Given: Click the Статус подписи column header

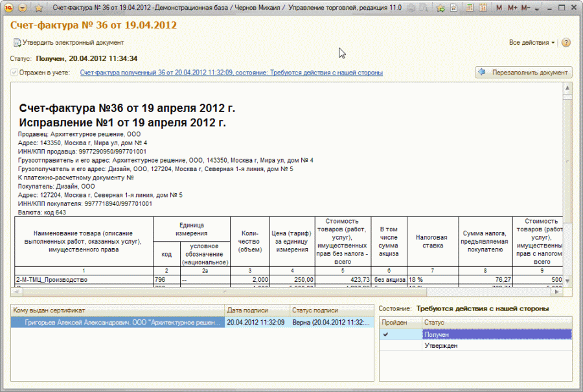Looking at the screenshot, I should (x=332, y=310).
